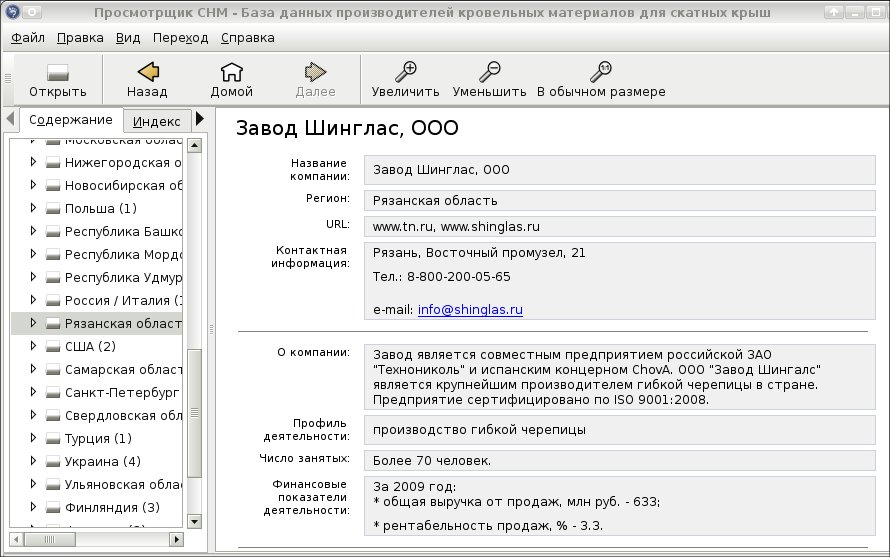The height and width of the screenshot is (557, 890).
Task: Click the right tab-scroll arrow
Action: (x=200, y=119)
